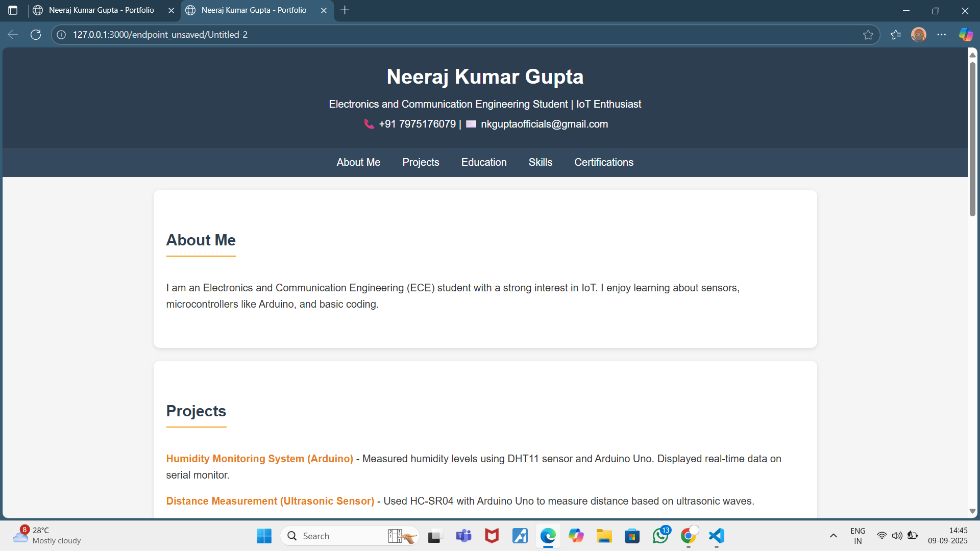
Task: Open the Certifications navigation link
Action: [604, 162]
